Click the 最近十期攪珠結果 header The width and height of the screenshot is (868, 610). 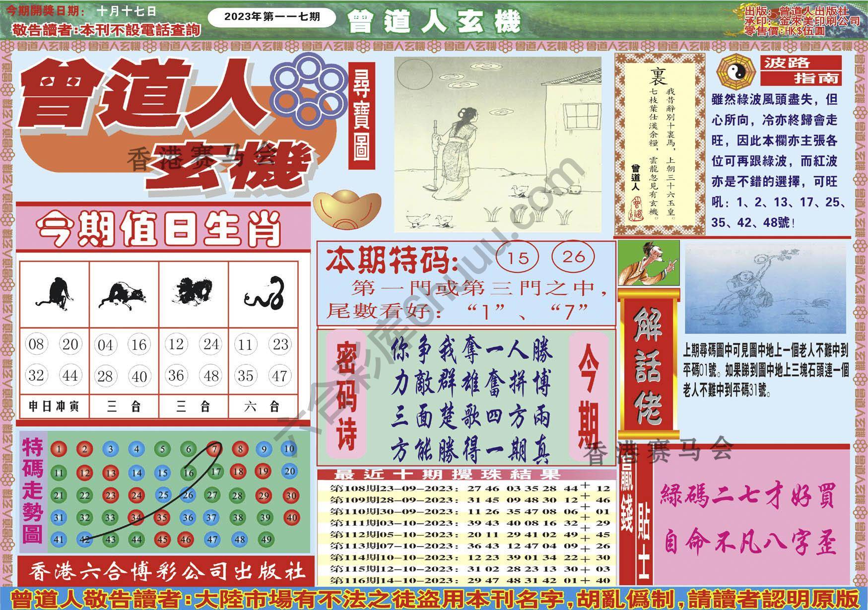point(448,474)
